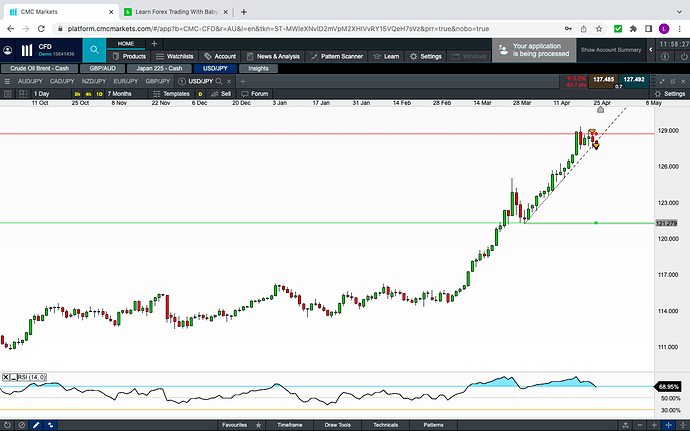The image size is (690, 431).
Task: Open chart Settings gear at right
Action: click(669, 93)
